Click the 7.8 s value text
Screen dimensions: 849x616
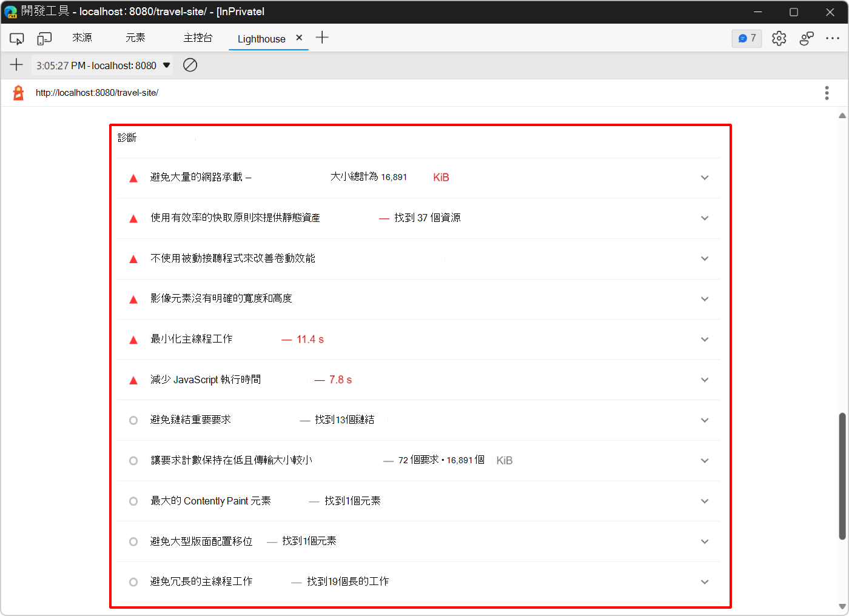[340, 380]
